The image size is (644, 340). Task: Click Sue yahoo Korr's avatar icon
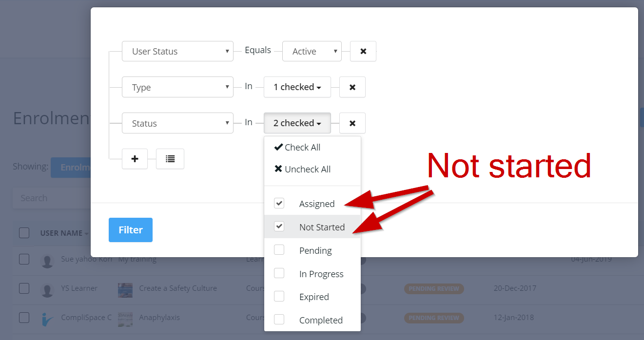[47, 261]
